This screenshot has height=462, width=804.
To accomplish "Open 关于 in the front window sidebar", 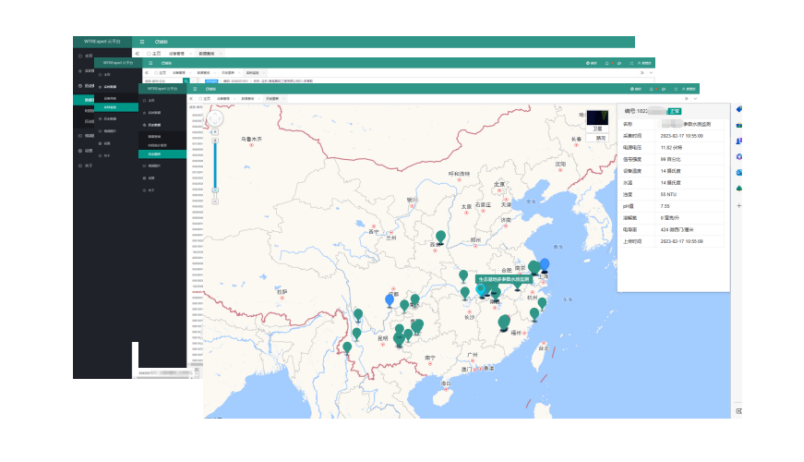I will [x=151, y=190].
